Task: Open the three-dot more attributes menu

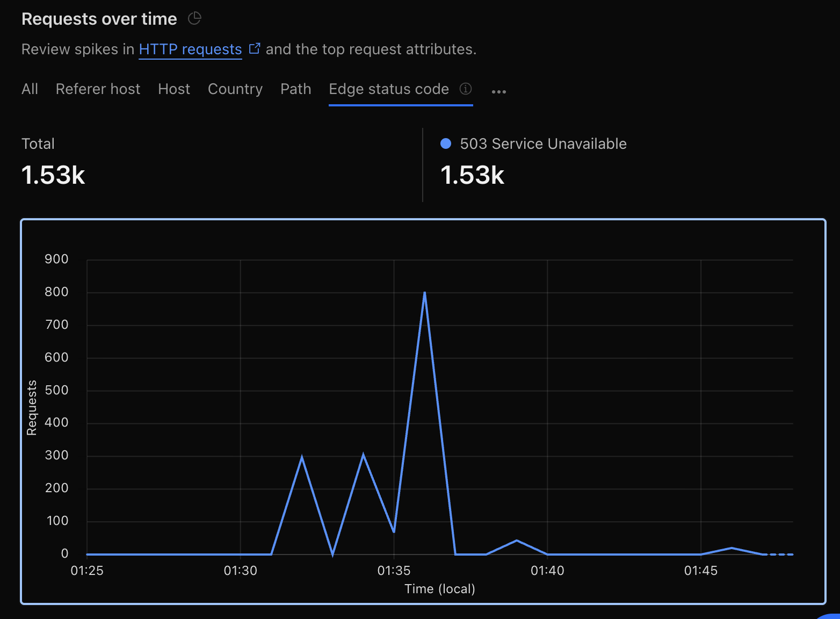Action: pyautogui.click(x=499, y=92)
